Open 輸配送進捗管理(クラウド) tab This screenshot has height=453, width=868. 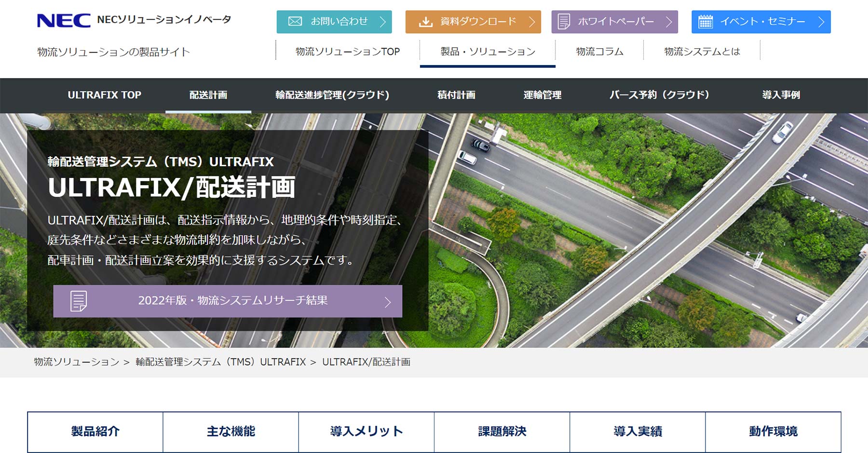[332, 95]
